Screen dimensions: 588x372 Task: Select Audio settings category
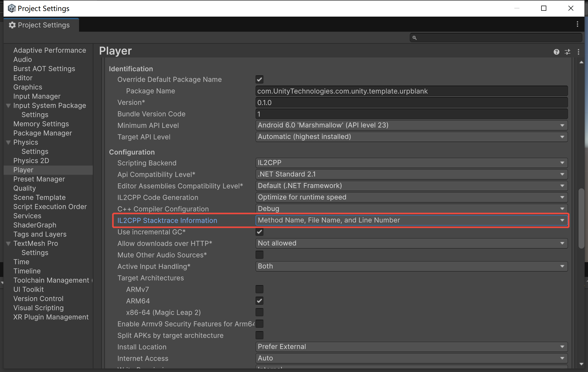pos(23,60)
